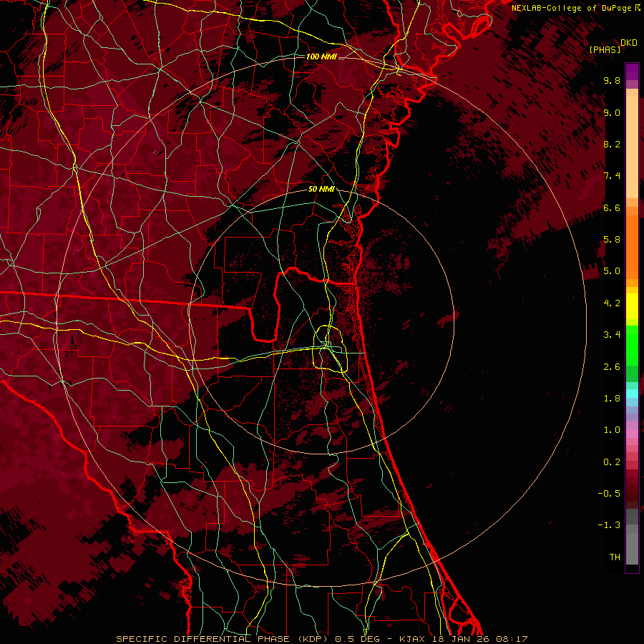This screenshot has height=644, width=644.
Task: Click the 9.0 value on color scale
Action: tap(612, 112)
